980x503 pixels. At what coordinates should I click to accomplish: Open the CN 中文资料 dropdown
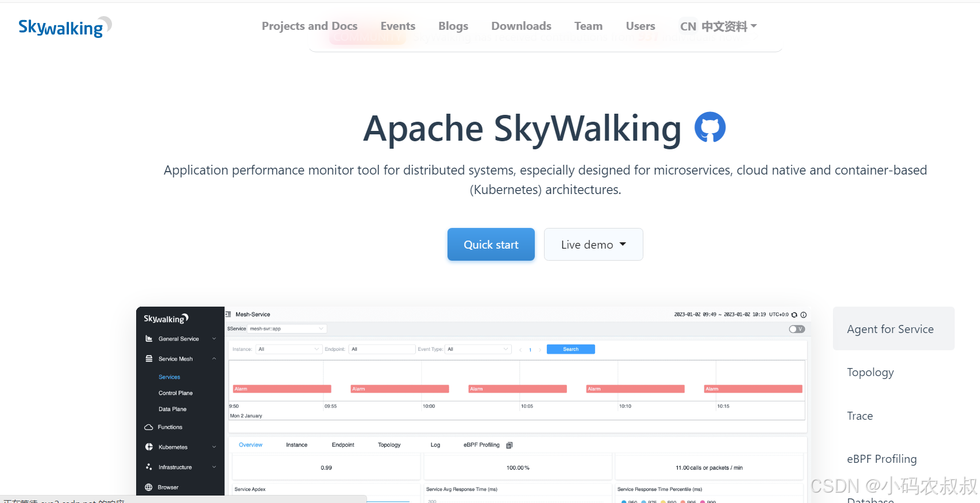[x=718, y=26]
